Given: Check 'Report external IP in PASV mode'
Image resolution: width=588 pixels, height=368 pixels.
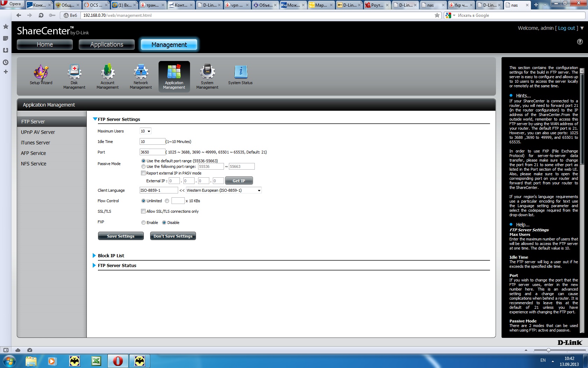Looking at the screenshot, I should coord(143,173).
